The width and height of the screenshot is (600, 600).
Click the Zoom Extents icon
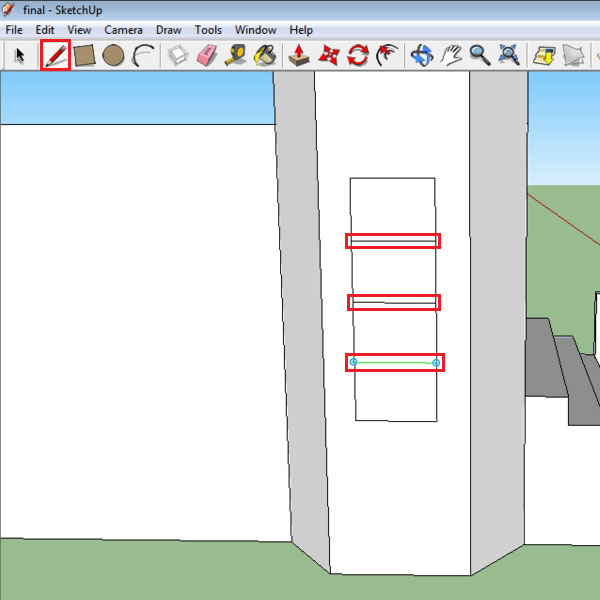pyautogui.click(x=509, y=55)
